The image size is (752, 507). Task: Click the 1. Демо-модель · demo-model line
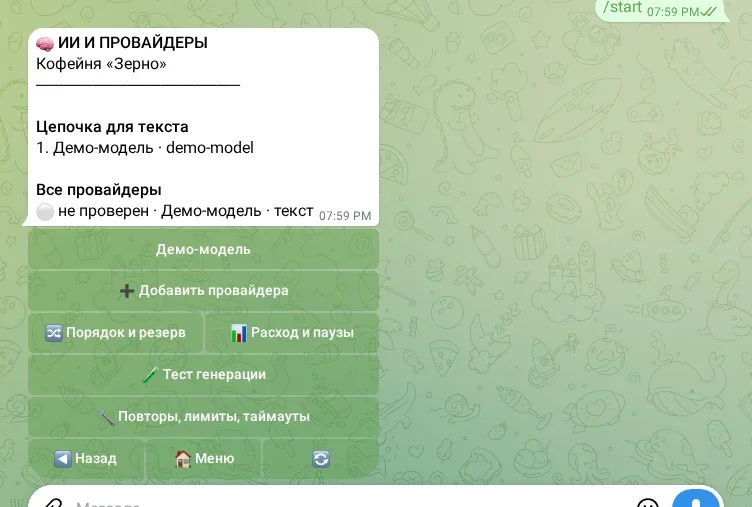(145, 148)
